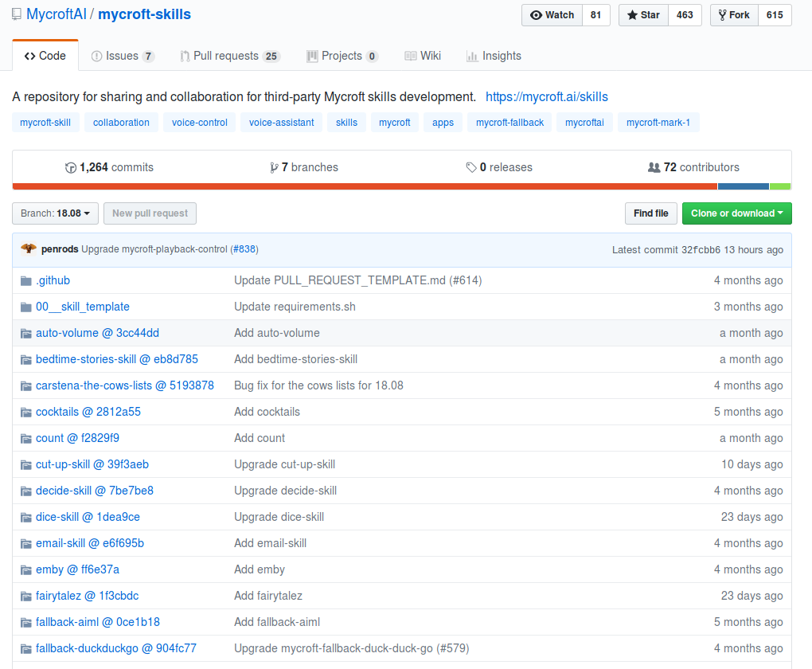Click the 00__skill_template folder icon

pyautogui.click(x=26, y=307)
